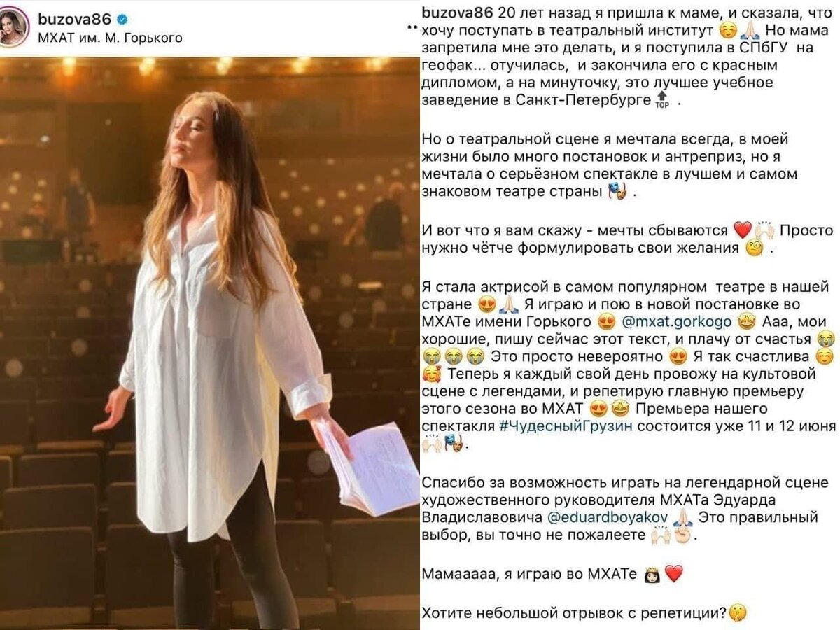Open location МХАТ им. М. Горького

point(110,38)
